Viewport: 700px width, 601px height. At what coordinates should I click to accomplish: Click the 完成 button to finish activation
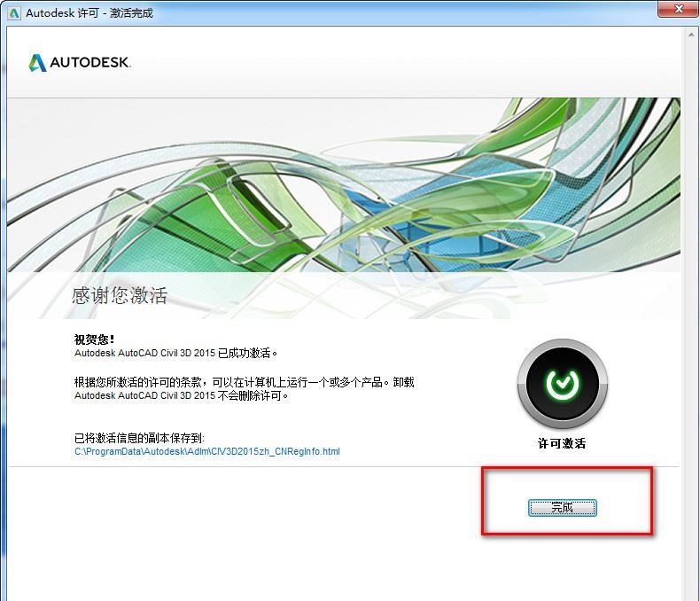pos(562,508)
